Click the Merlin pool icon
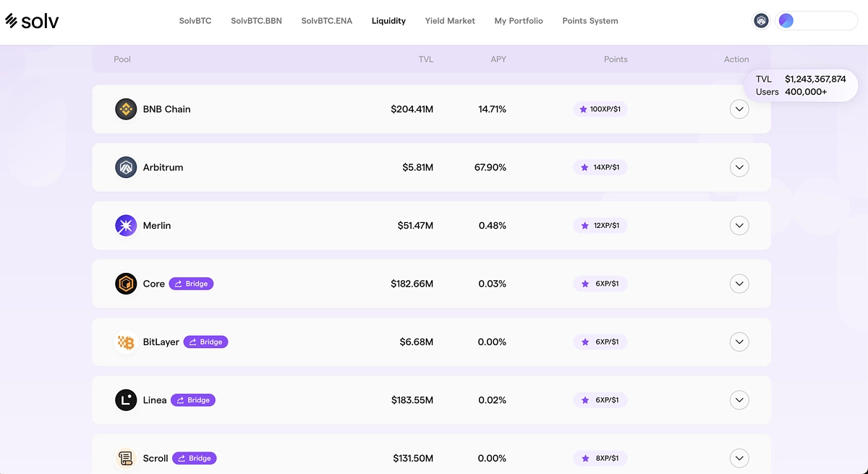 [x=126, y=226]
